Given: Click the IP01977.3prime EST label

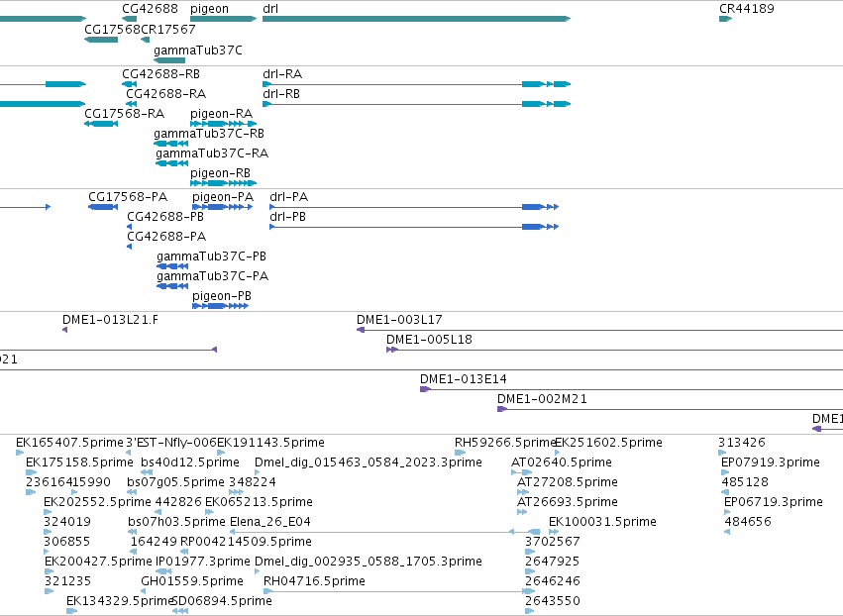Looking at the screenshot, I should tap(203, 563).
